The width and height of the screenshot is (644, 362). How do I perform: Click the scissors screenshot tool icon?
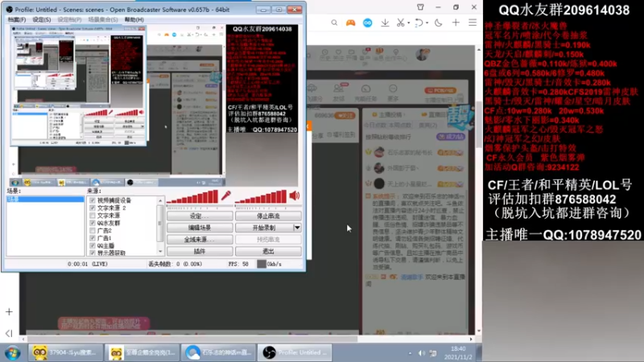point(400,23)
